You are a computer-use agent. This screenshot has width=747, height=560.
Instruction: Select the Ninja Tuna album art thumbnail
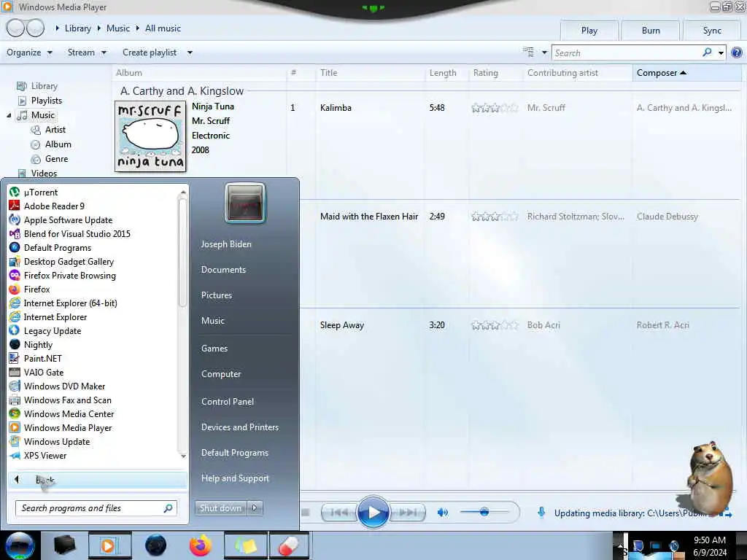coord(150,136)
